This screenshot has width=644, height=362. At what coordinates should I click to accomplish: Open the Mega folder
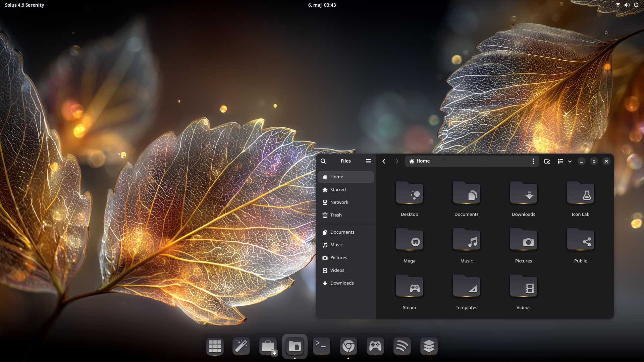tap(409, 245)
